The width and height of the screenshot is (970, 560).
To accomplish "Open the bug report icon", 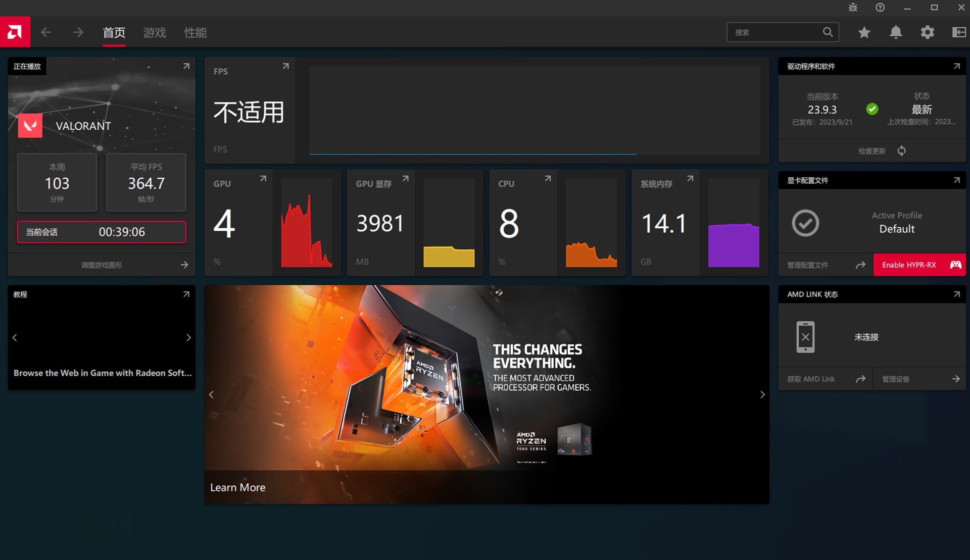I will click(853, 8).
